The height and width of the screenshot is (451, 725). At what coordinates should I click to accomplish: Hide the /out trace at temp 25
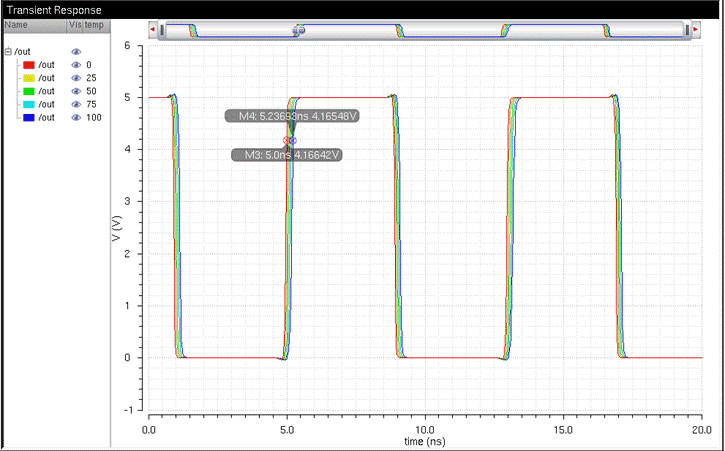pos(76,78)
